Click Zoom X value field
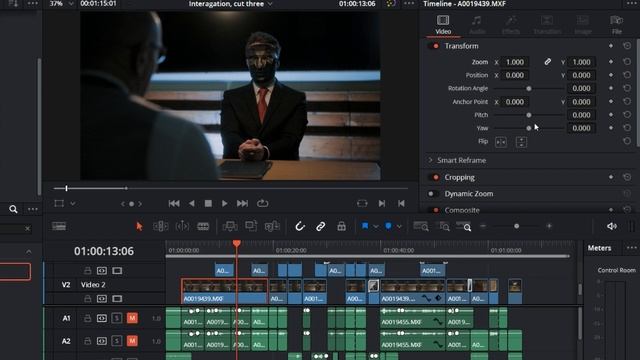Image resolution: width=640 pixels, height=360 pixels. (x=515, y=62)
